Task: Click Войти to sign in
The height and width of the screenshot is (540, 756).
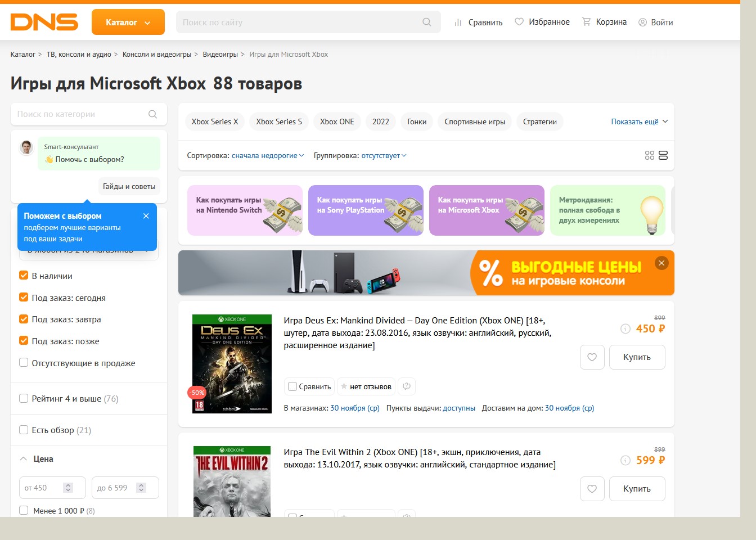Action: click(655, 22)
